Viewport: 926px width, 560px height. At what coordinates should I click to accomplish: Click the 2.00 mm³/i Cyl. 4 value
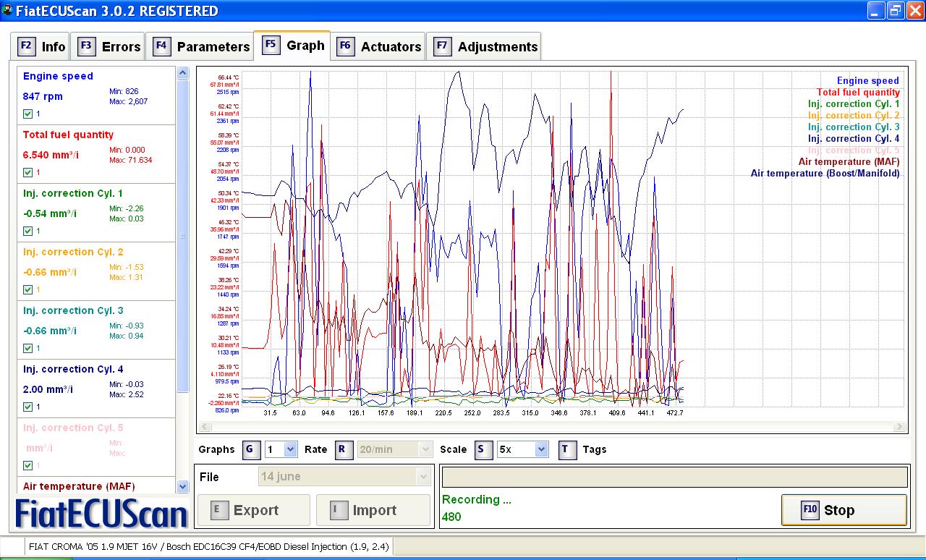(x=48, y=389)
